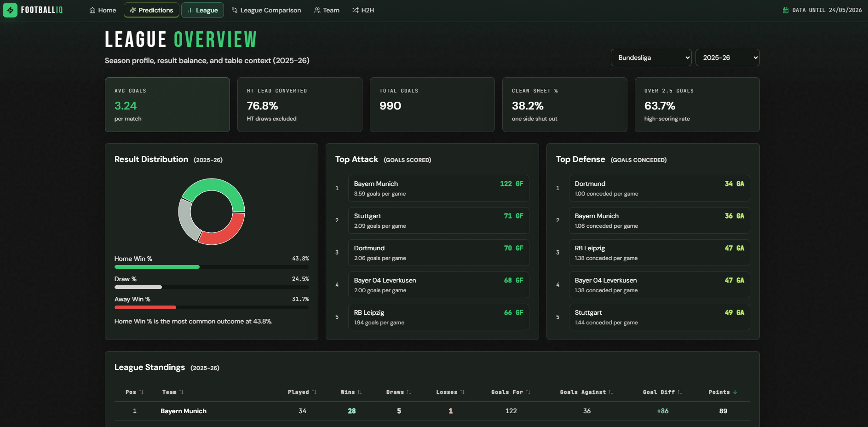868x427 pixels.
Task: Click the Home Win % progress bar
Action: 212,267
